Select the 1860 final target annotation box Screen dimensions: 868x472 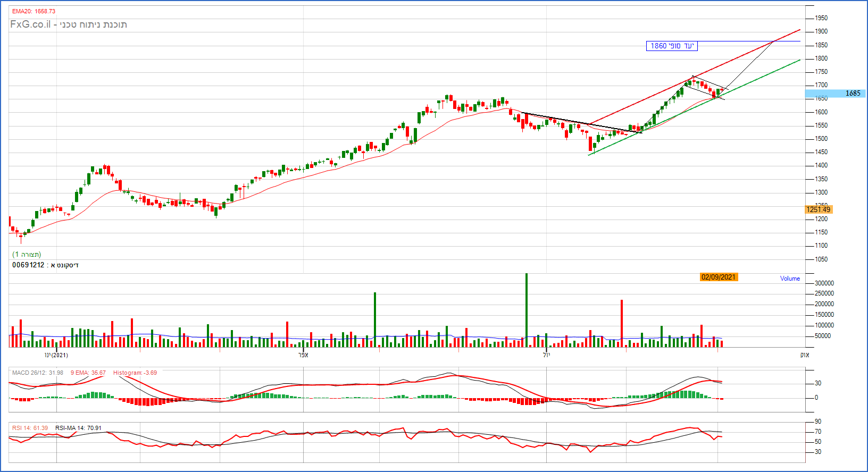(671, 46)
